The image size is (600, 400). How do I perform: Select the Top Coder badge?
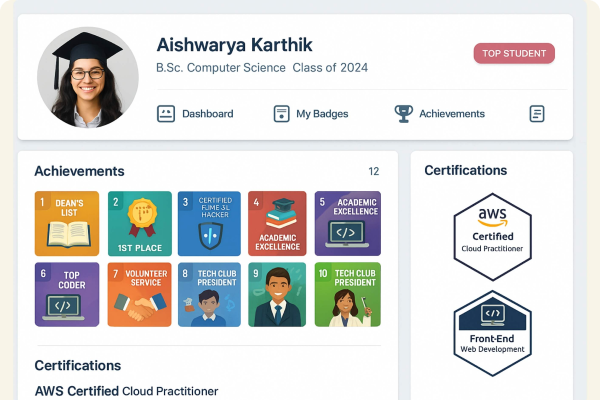point(67,294)
